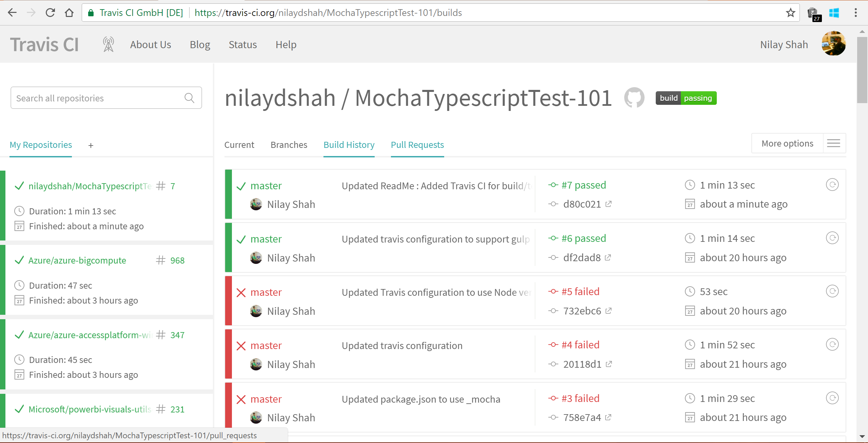Click the clock icon next to build #7
The width and height of the screenshot is (868, 443).
tap(690, 185)
